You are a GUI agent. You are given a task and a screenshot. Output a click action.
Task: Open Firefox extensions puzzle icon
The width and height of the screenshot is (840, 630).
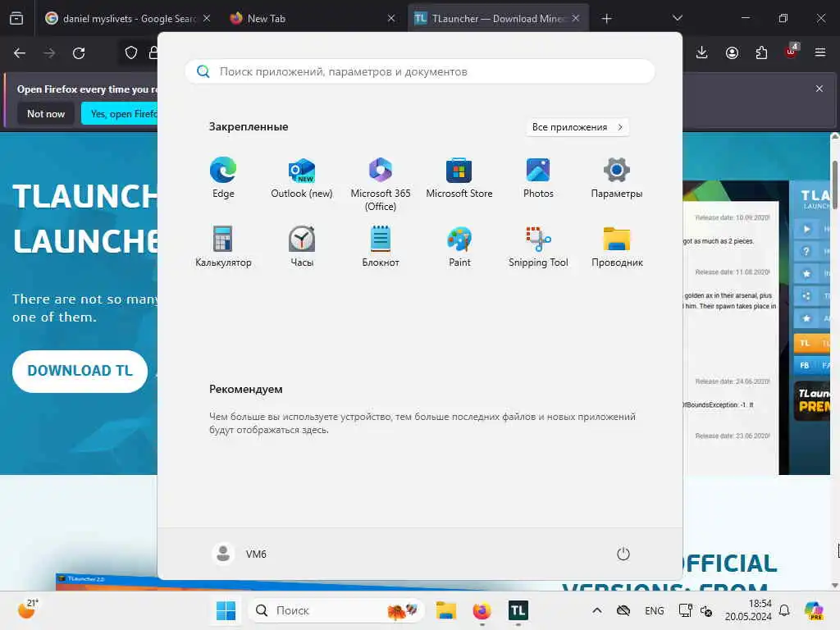click(761, 52)
